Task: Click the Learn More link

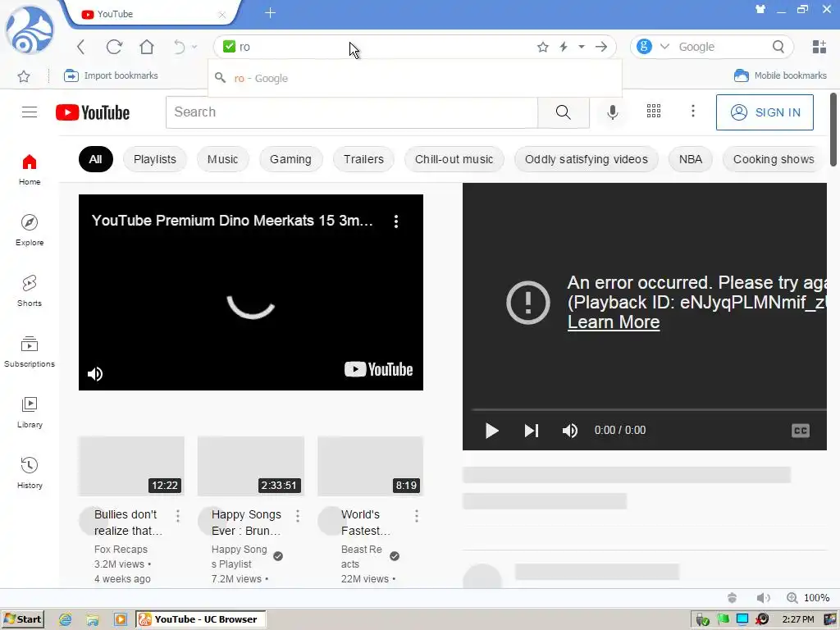Action: coord(614,322)
